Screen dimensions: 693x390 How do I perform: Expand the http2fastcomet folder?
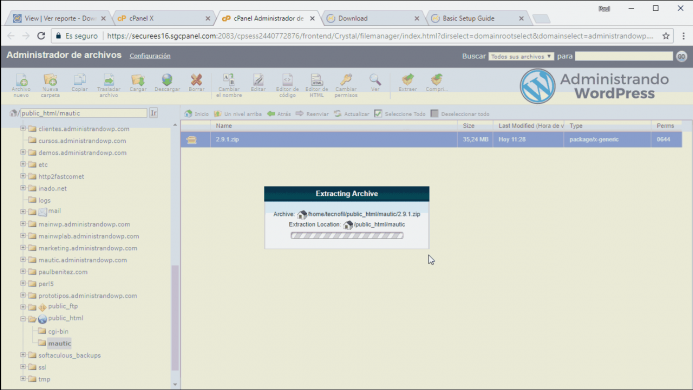[23, 176]
